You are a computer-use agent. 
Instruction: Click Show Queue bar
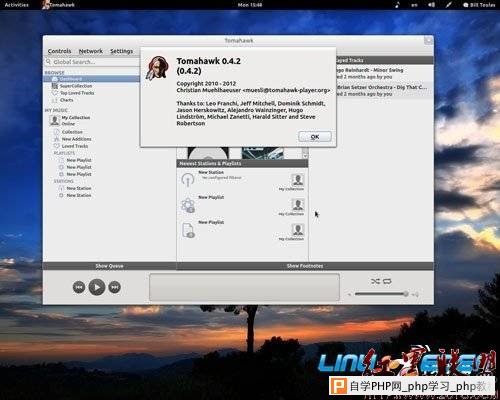[x=109, y=266]
